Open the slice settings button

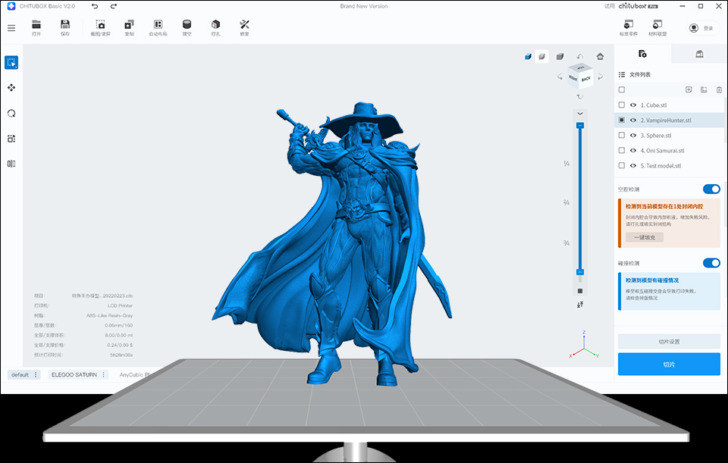tap(669, 341)
